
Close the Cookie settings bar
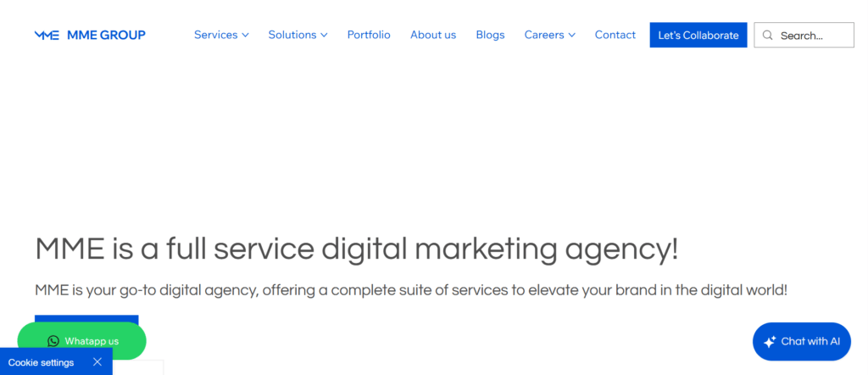tap(97, 362)
